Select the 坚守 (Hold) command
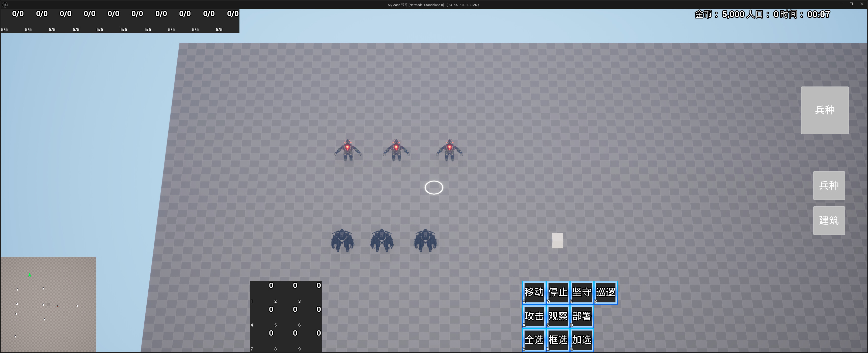This screenshot has height=353, width=868. (582, 292)
